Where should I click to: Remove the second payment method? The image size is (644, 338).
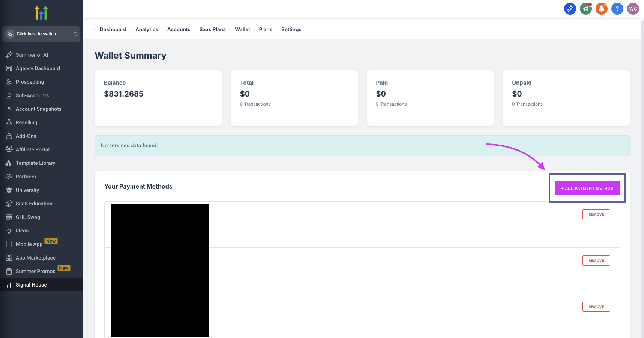(x=596, y=260)
